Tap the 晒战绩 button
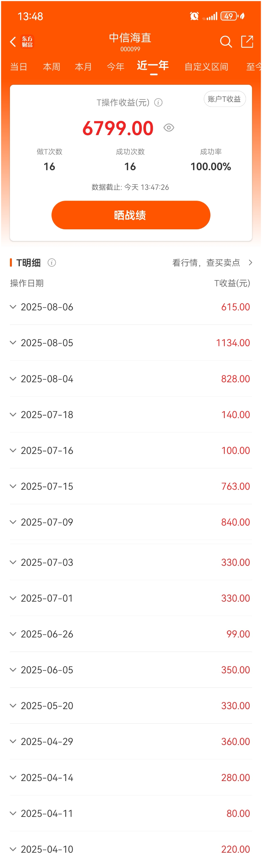262x868 pixels. [x=131, y=215]
